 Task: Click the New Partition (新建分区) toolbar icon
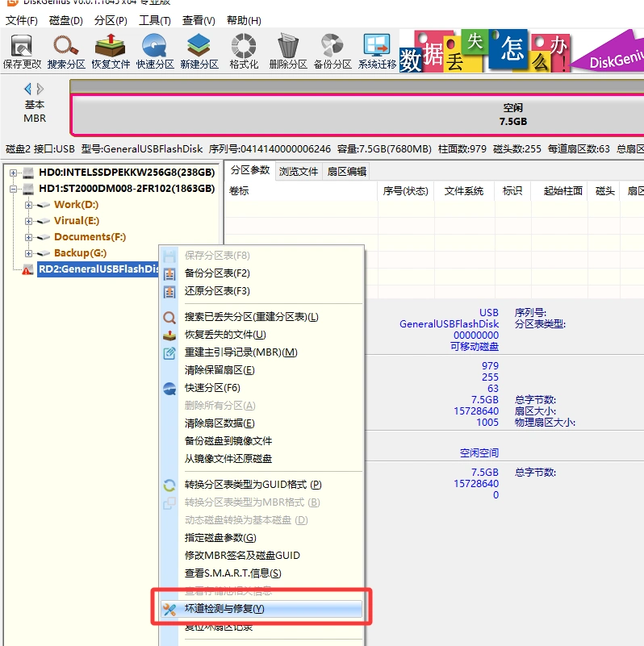pos(199,52)
